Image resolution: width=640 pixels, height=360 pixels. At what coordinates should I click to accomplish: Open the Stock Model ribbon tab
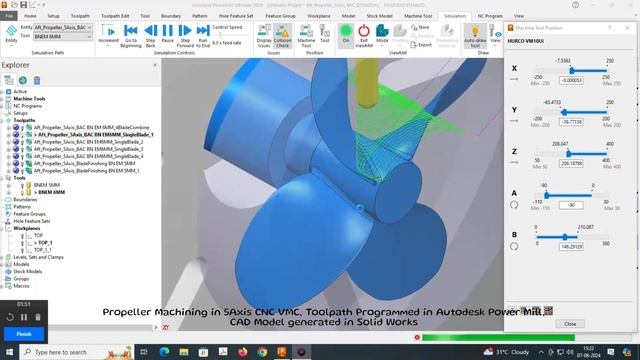(x=379, y=16)
